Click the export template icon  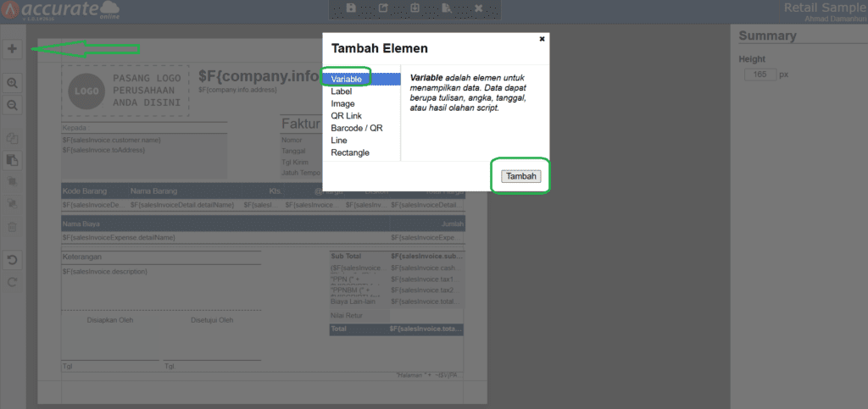(x=383, y=8)
